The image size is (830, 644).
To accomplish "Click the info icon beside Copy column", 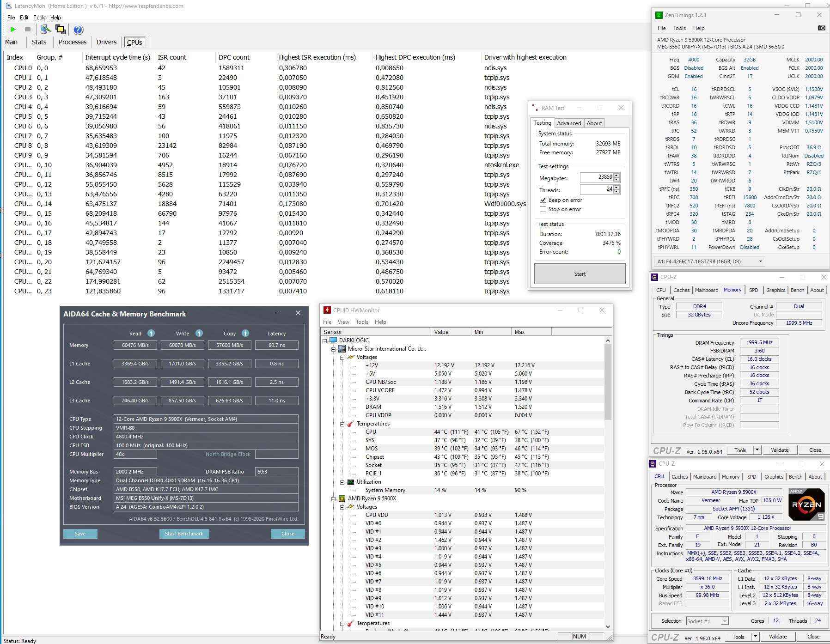I will (245, 333).
